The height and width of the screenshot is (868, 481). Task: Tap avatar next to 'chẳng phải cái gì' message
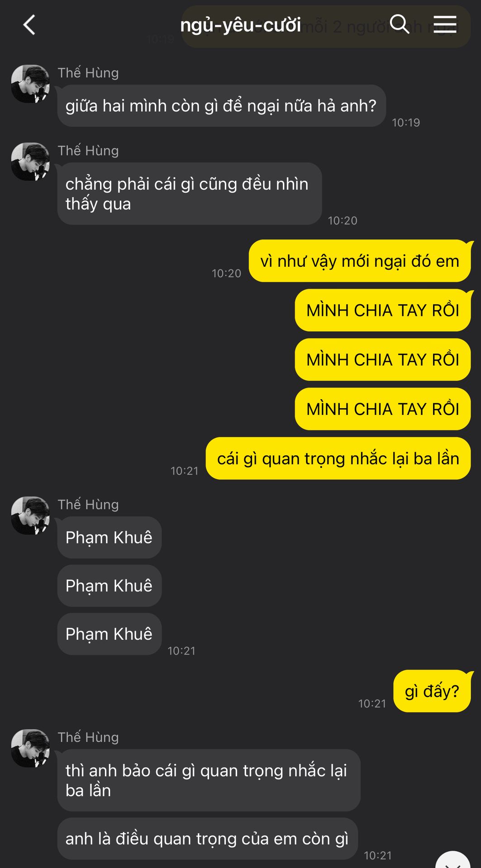pos(30,162)
